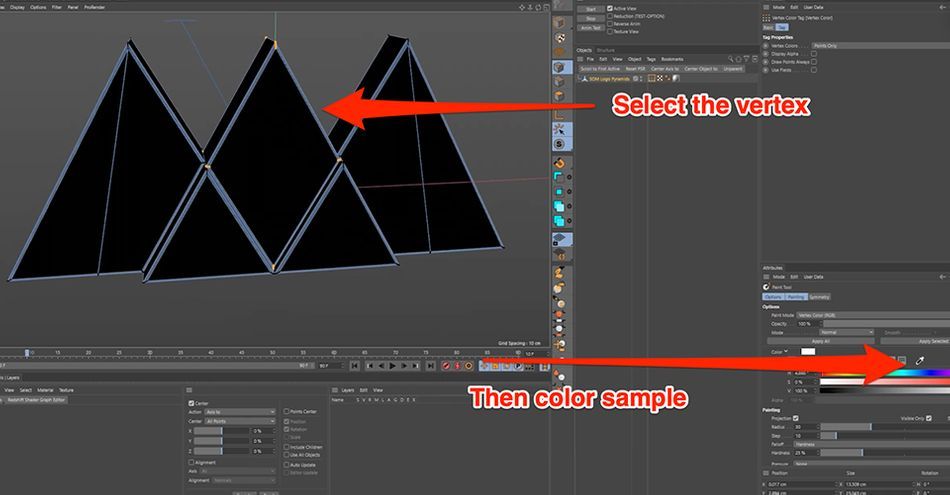This screenshot has width=950, height=495.
Task: Enable the Reverse Anim checkbox
Action: pos(610,24)
